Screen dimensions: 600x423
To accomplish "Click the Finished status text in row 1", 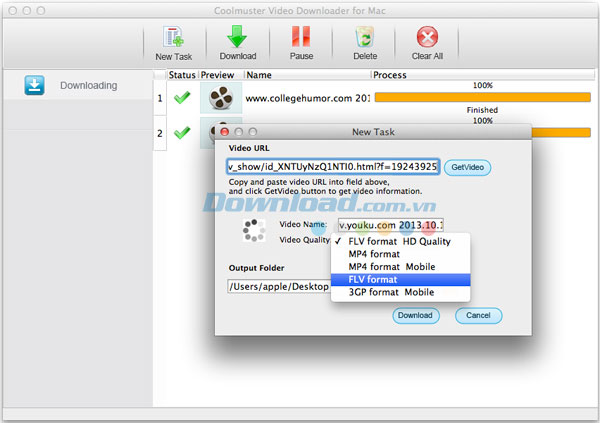I will [482, 110].
